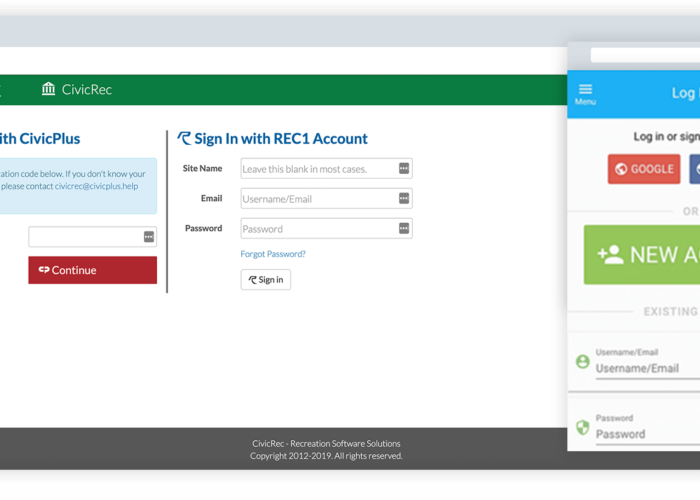Click the "Copyright 2012-2019. All rights reserved." text
This screenshot has height=500, width=700.
(x=326, y=456)
